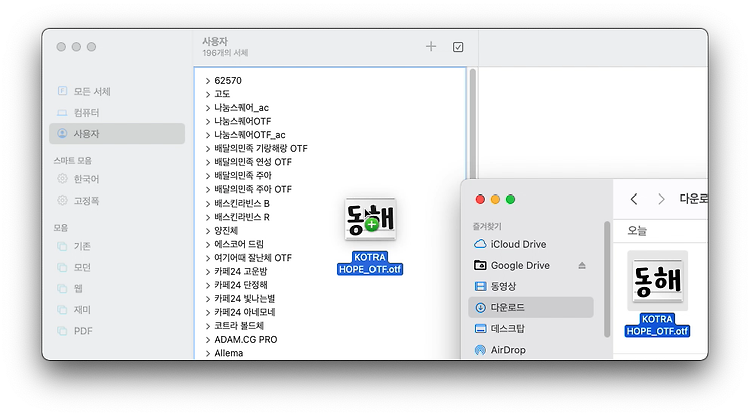Expand 배달의민족 주아 OTF family
This screenshot has width=750, height=416.
208,189
